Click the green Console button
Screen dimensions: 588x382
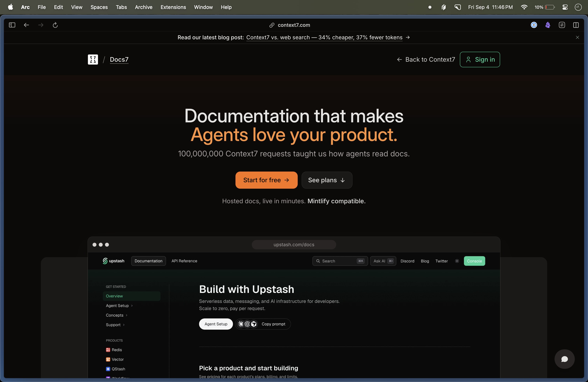click(x=474, y=261)
